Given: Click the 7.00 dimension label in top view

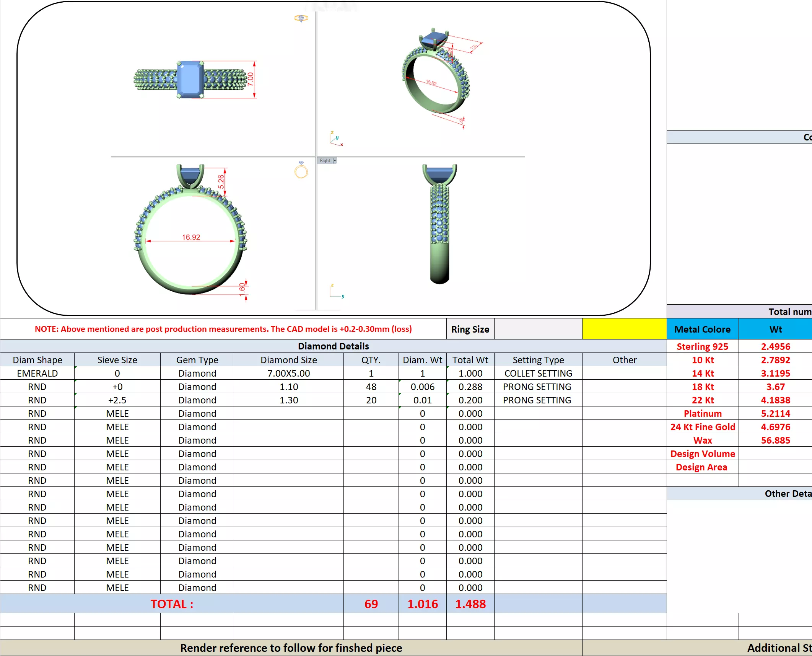Looking at the screenshot, I should 251,79.
